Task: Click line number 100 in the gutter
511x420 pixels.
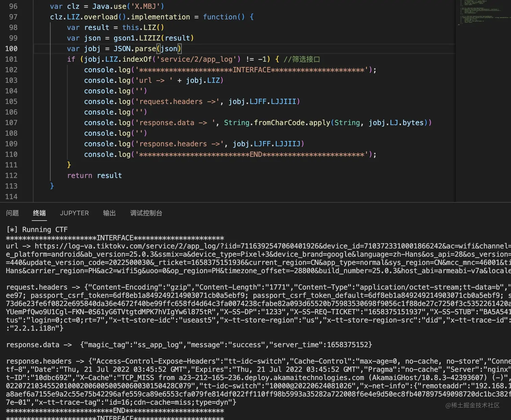Action: point(11,49)
